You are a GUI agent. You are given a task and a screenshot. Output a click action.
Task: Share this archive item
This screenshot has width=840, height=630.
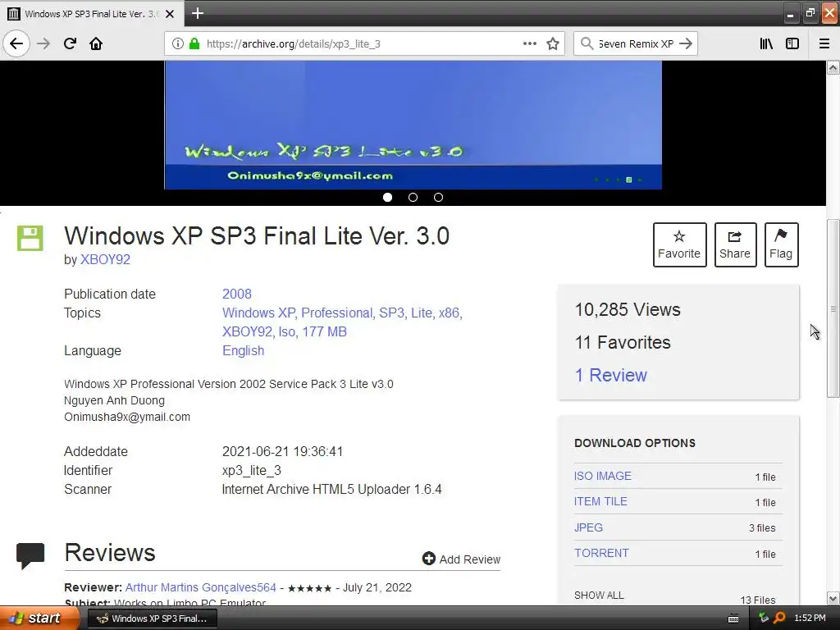click(735, 244)
